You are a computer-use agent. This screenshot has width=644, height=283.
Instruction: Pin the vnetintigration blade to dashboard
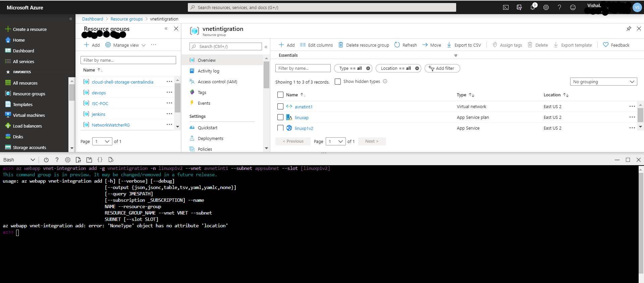click(x=629, y=29)
